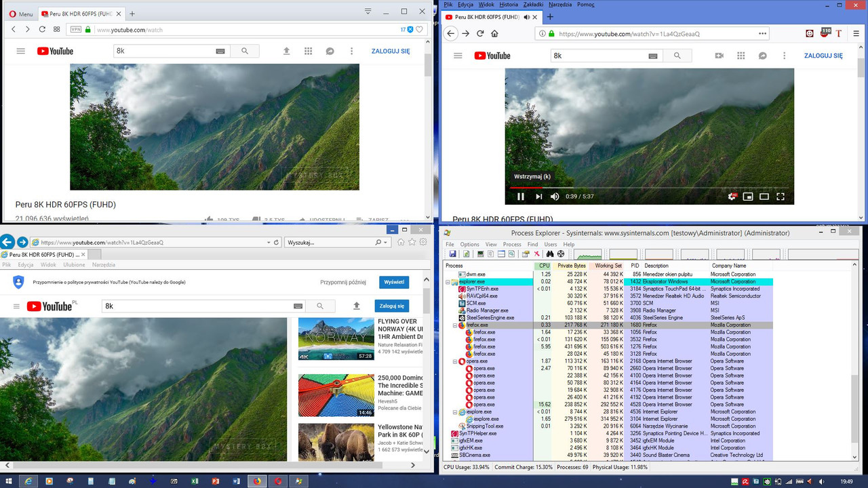Open the Windows Start button
Screen dimensions: 868x488
pyautogui.click(x=8, y=481)
